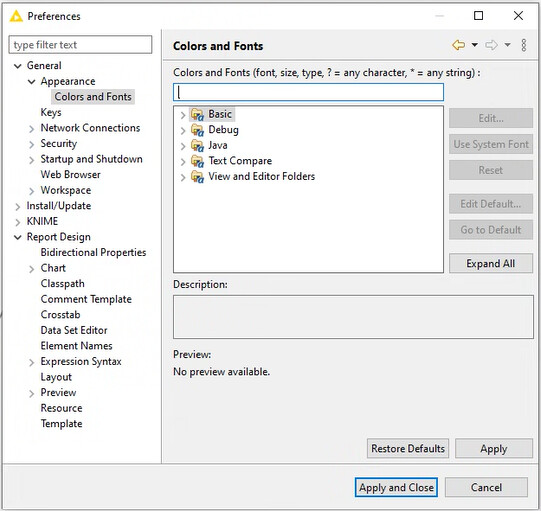The width and height of the screenshot is (541, 511).
Task: Click the Text Compare folder icon
Action: [x=197, y=161]
